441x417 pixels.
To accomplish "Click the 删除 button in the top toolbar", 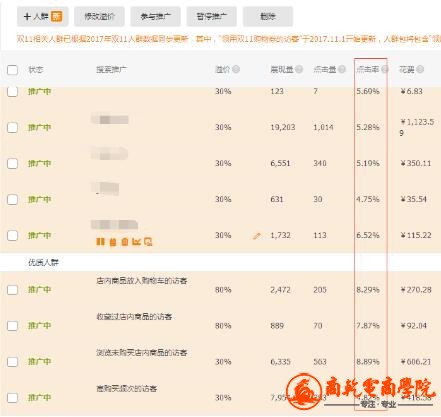I will (268, 16).
